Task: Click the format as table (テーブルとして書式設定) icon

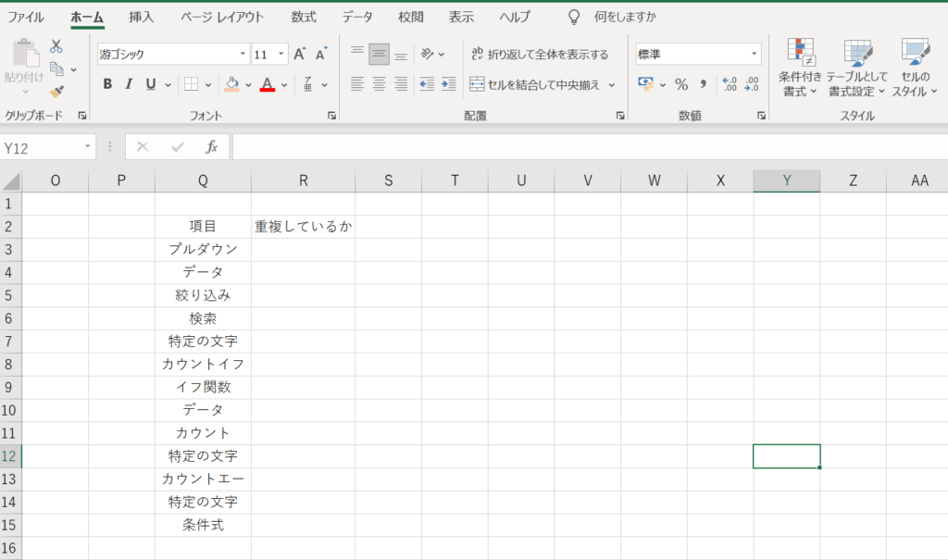Action: tap(856, 69)
